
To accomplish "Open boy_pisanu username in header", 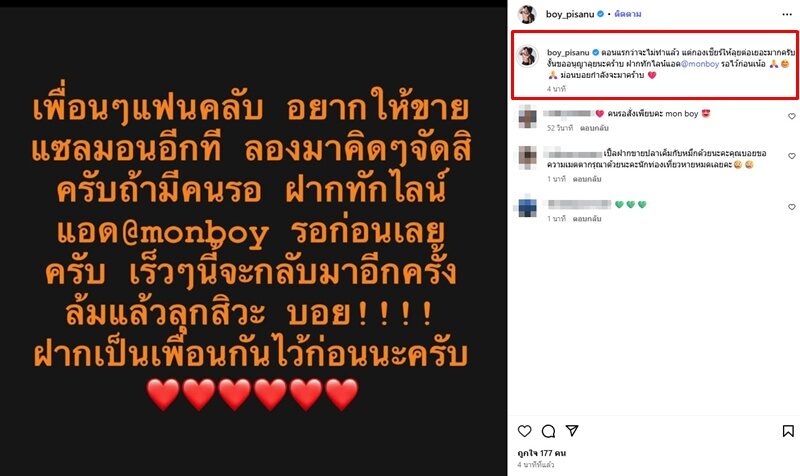I will [569, 14].
